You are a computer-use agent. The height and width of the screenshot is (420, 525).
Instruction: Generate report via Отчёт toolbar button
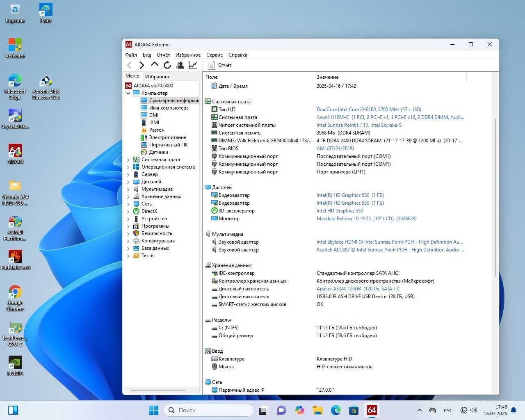220,65
